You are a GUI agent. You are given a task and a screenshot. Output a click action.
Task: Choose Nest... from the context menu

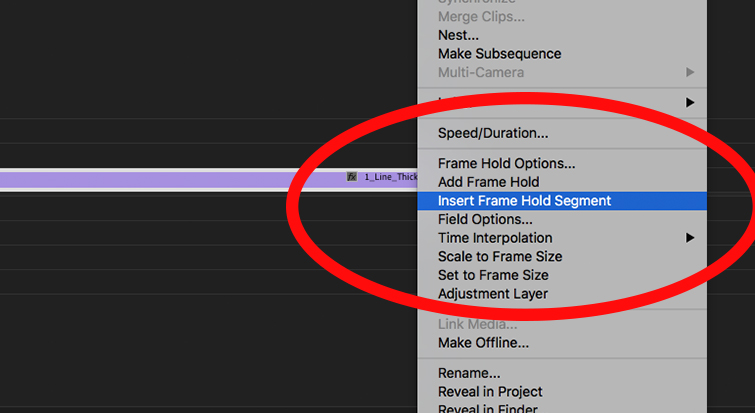pos(458,35)
